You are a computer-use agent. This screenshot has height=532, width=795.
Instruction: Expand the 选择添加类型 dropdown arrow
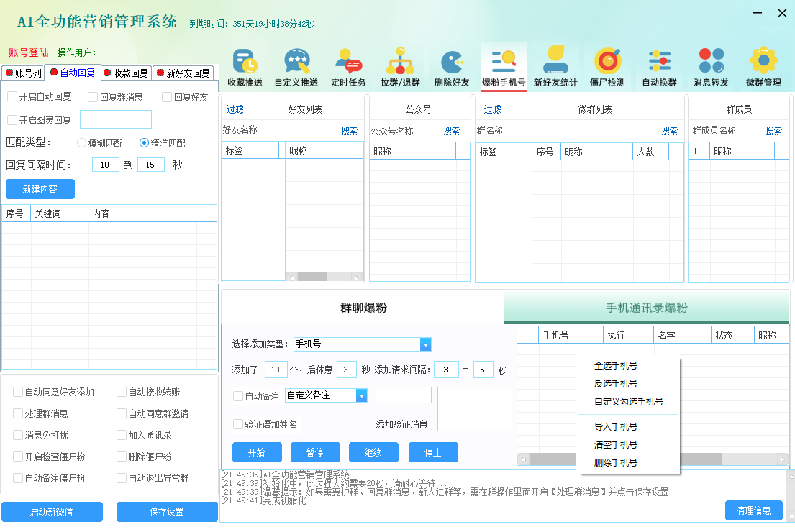coord(425,344)
